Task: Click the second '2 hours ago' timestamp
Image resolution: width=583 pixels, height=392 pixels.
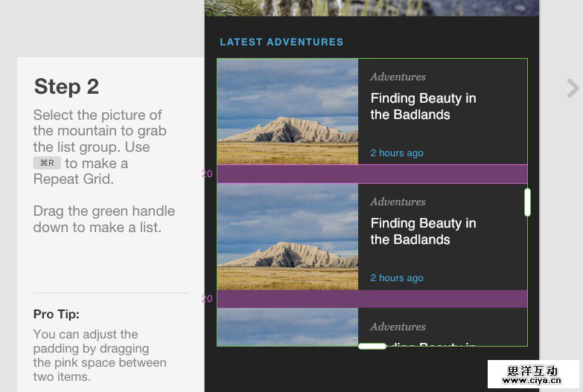Action: click(397, 278)
